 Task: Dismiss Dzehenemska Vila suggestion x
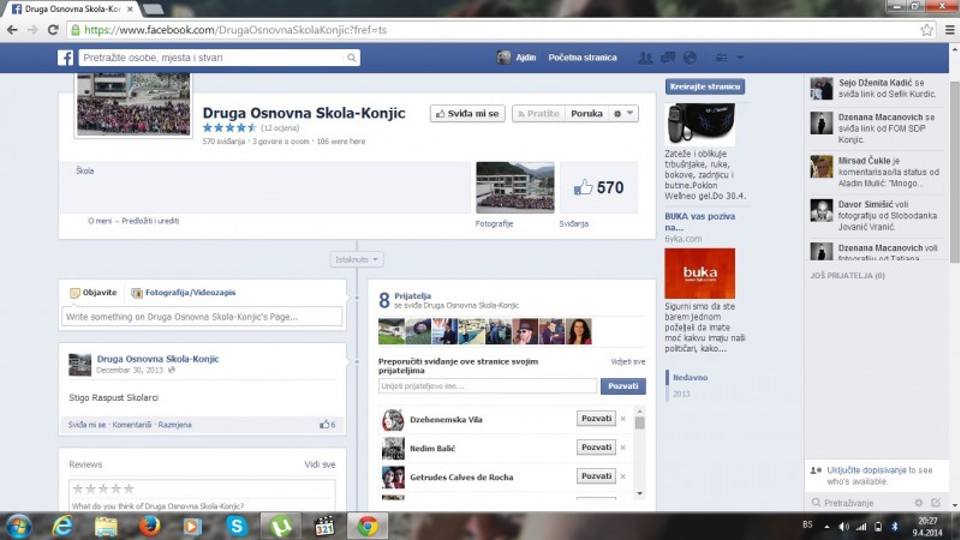point(623,419)
